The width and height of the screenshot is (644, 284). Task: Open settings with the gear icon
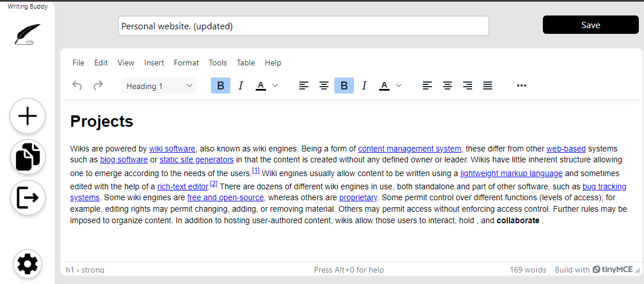coord(28,264)
